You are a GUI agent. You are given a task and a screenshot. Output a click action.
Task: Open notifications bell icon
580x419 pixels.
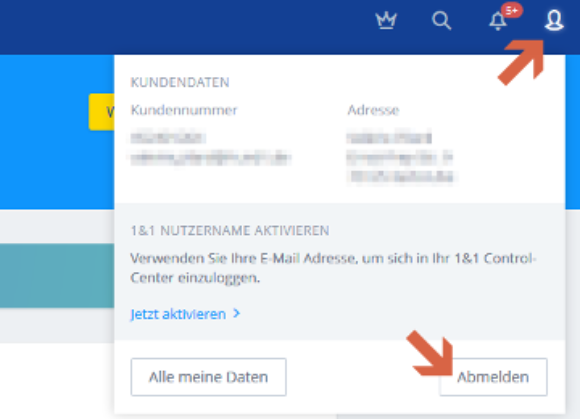pos(498,21)
